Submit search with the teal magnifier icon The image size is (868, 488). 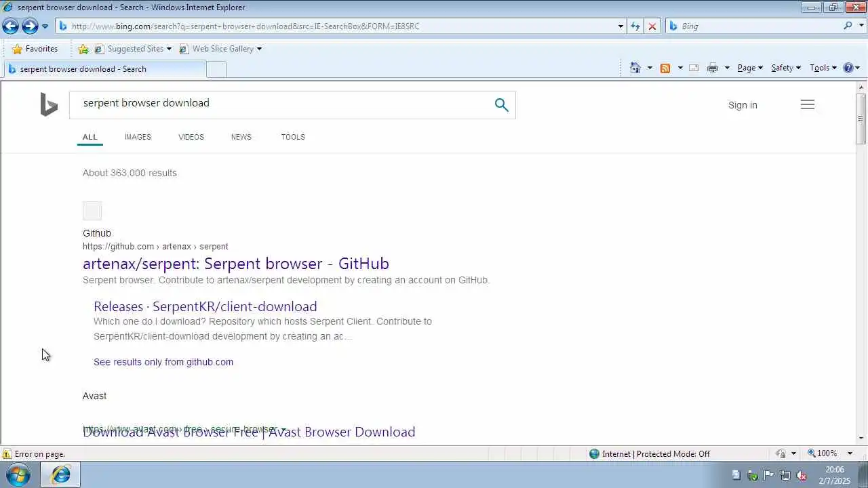pos(501,105)
